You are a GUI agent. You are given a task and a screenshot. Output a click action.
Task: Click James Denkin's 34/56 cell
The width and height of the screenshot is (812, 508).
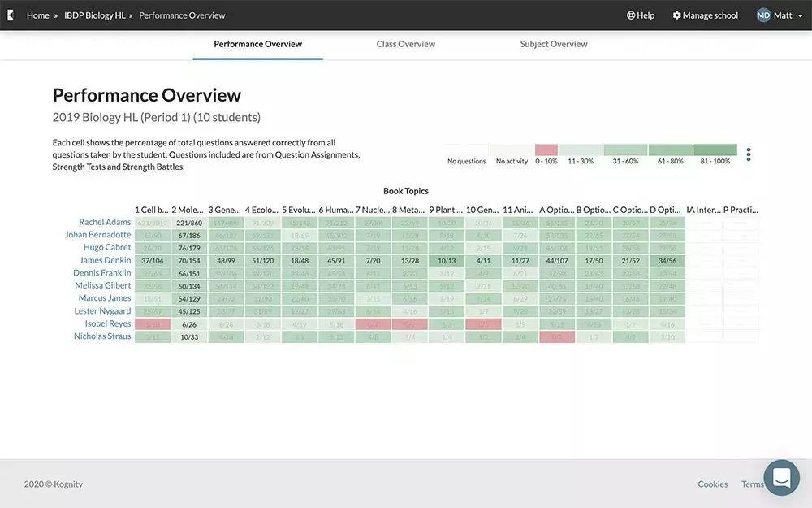pyautogui.click(x=667, y=261)
